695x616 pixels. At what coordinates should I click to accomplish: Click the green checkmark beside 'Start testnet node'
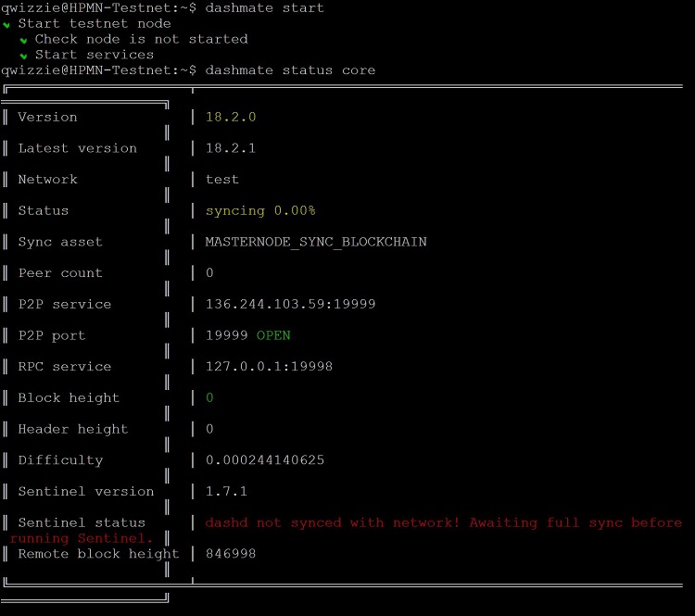[6, 25]
